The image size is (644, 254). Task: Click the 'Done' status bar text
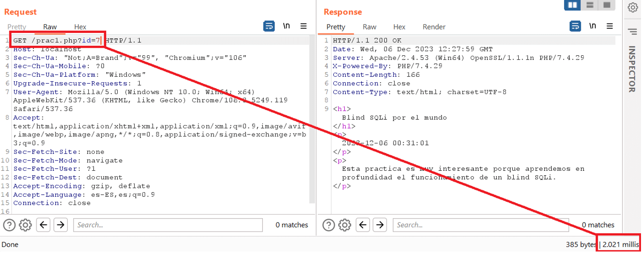[10, 245]
